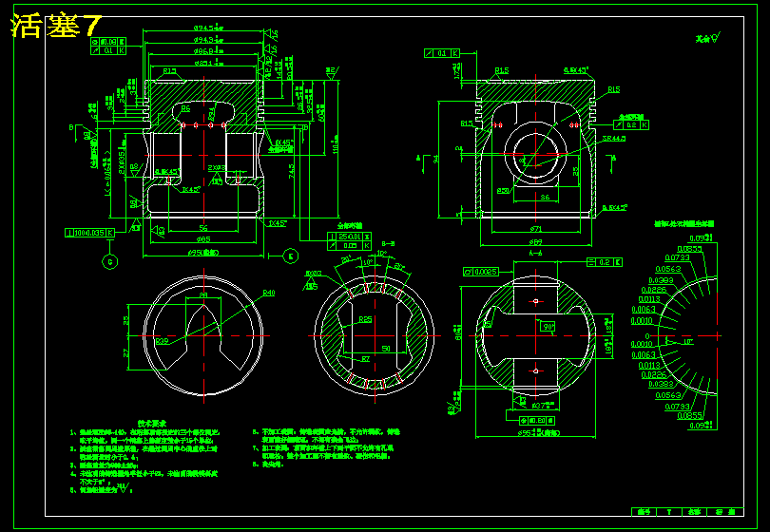Click the R7 radius callout
Viewport: 770px width, 532px height.
[365, 359]
